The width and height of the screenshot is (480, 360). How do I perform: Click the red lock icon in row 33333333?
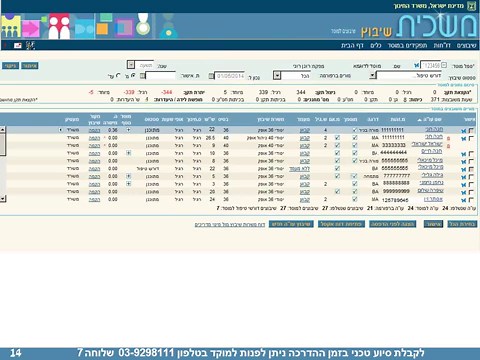[449, 146]
